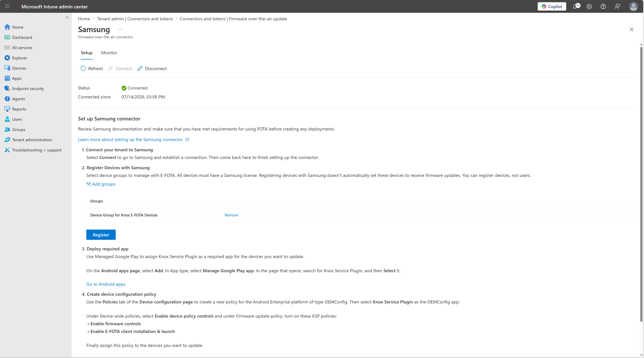Select the Setup tab
The height and width of the screenshot is (358, 644).
click(87, 53)
